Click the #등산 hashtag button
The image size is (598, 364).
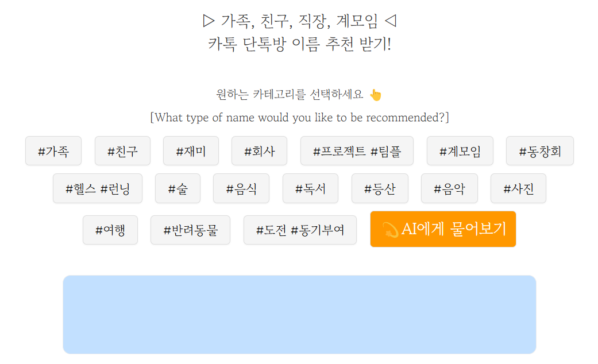coord(379,188)
